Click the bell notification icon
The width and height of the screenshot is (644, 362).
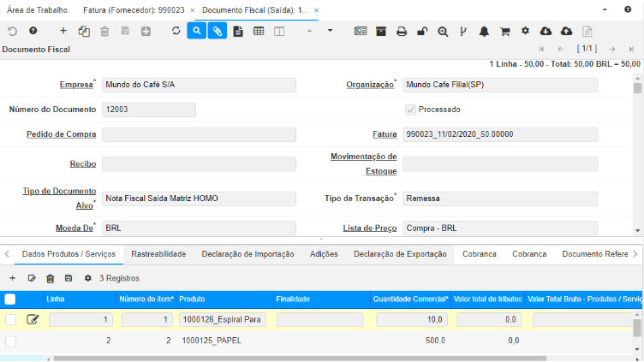484,31
